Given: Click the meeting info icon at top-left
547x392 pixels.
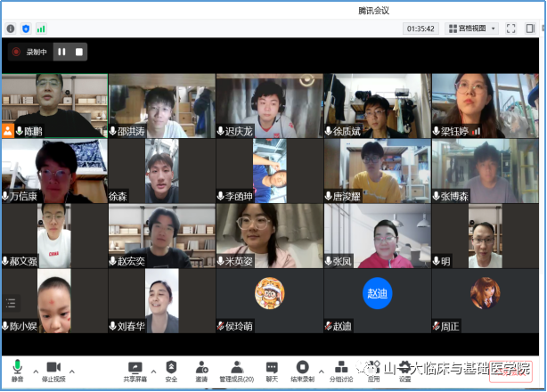Looking at the screenshot, I should (x=10, y=29).
